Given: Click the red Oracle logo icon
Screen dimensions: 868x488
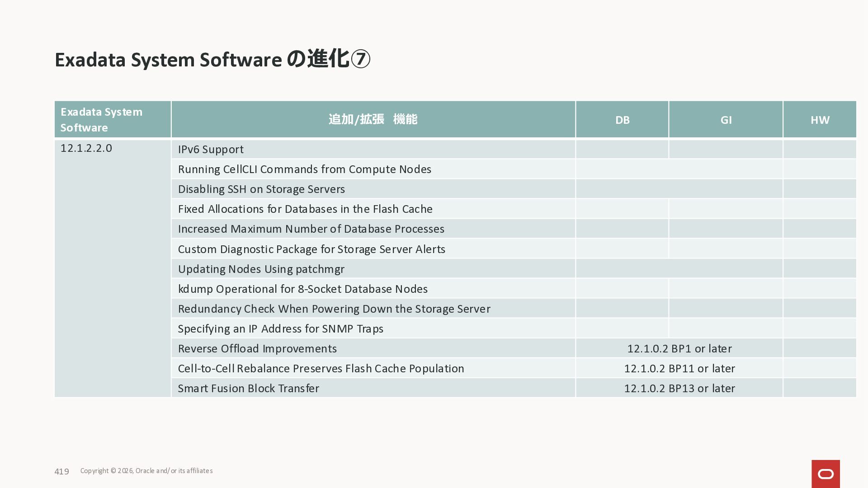Looking at the screenshot, I should tap(826, 474).
